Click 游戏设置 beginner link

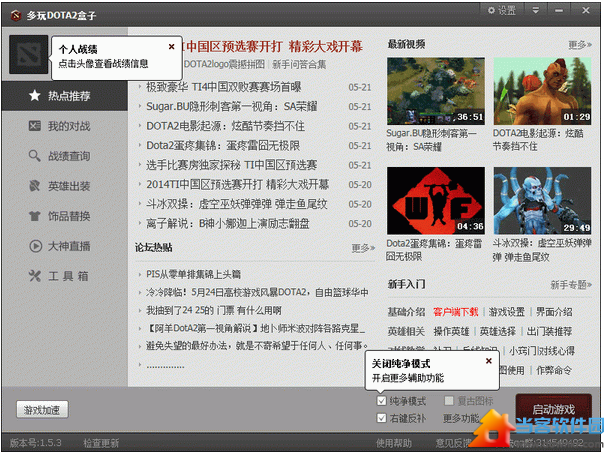pos(507,312)
